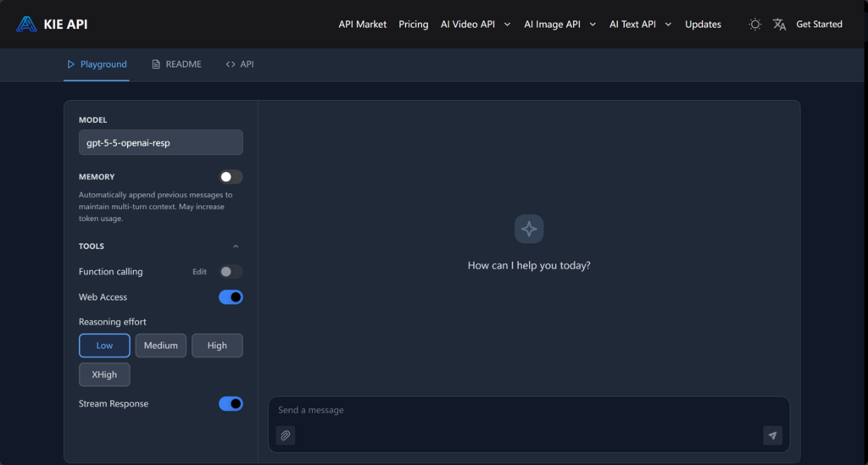This screenshot has height=465, width=868.
Task: Enable the Function calling switch
Action: coord(231,272)
